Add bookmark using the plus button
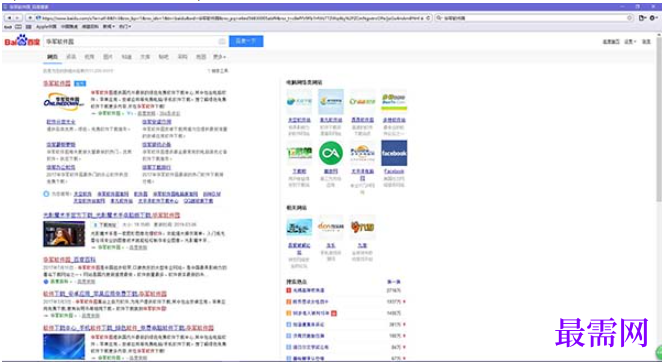The image size is (667, 364). 30,18
